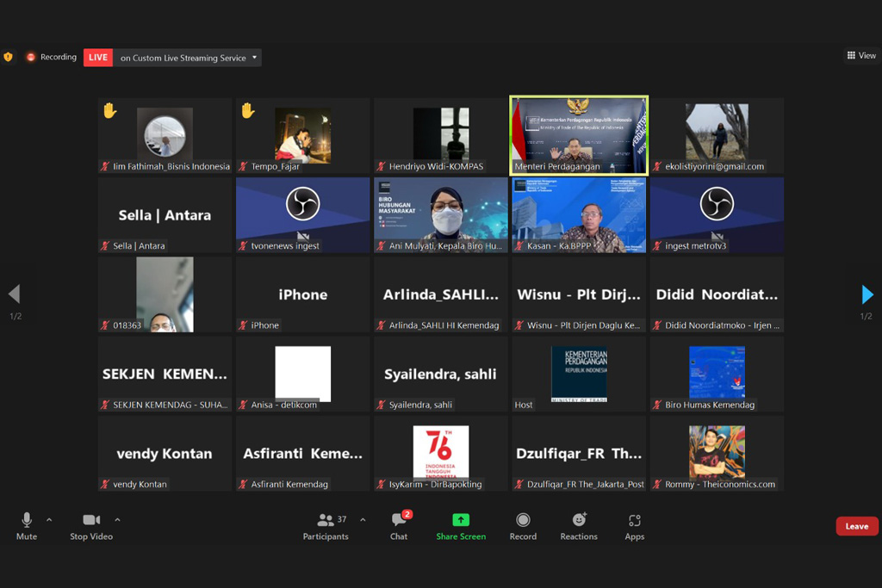Start recording with the Record button
Image resolution: width=882 pixels, height=588 pixels.
(523, 521)
